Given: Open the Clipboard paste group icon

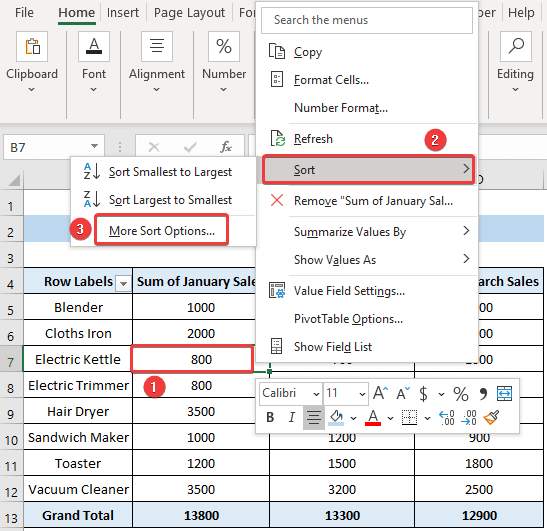Looking at the screenshot, I should click(x=32, y=46).
